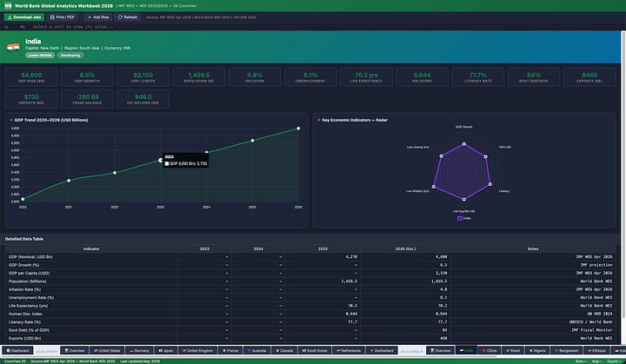The image size is (626, 364).
Task: Open the United States sheet tab
Action: tap(107, 350)
